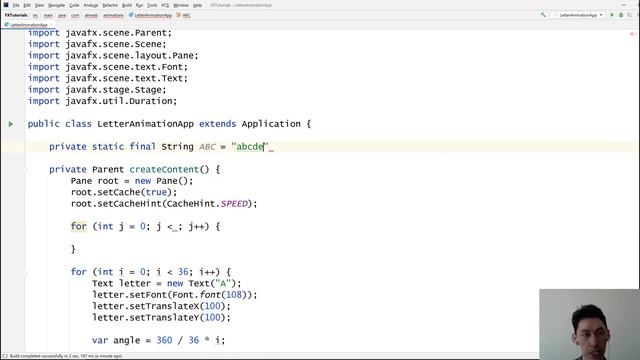640x360 pixels.
Task: Click the Build project hammer icon
Action: [x=543, y=15]
